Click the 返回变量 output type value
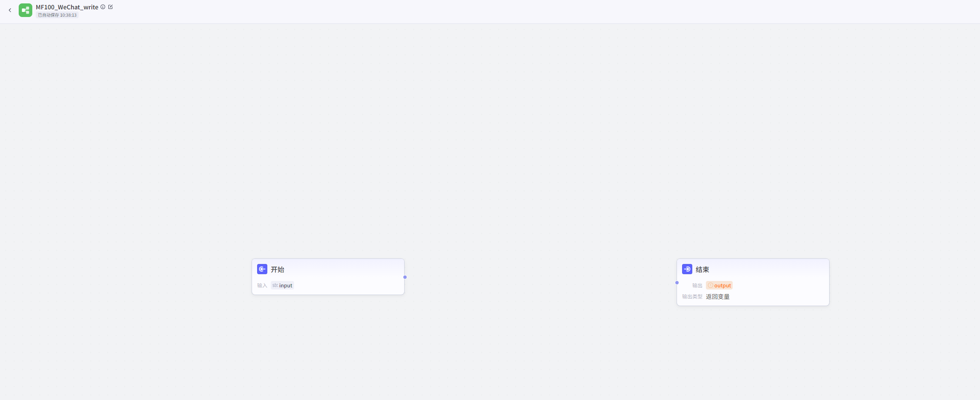The width and height of the screenshot is (980, 400). coord(717,297)
